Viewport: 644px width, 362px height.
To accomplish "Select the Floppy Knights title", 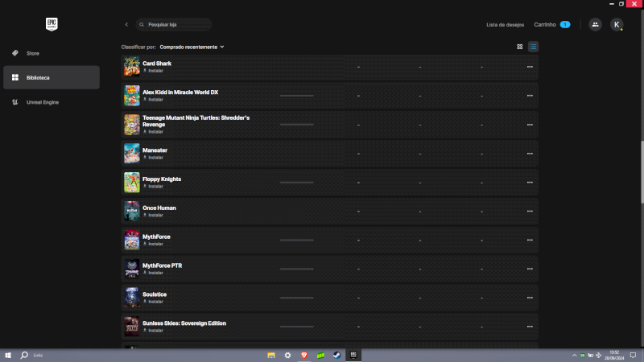I will (x=162, y=179).
